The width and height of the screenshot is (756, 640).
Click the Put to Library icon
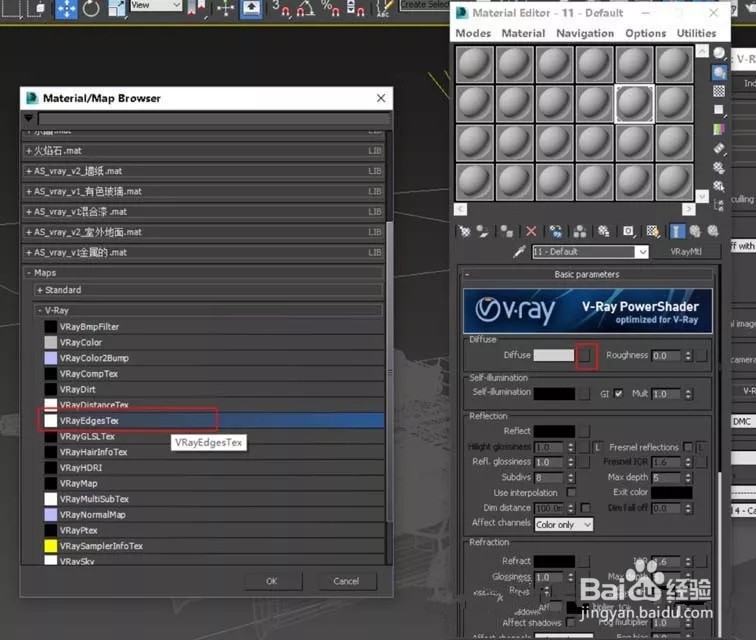tap(604, 231)
